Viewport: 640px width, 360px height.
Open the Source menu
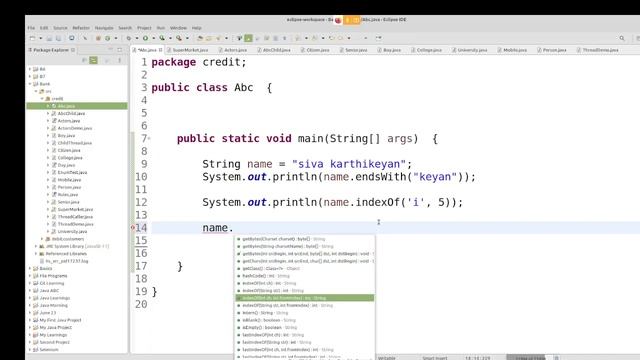click(x=60, y=28)
